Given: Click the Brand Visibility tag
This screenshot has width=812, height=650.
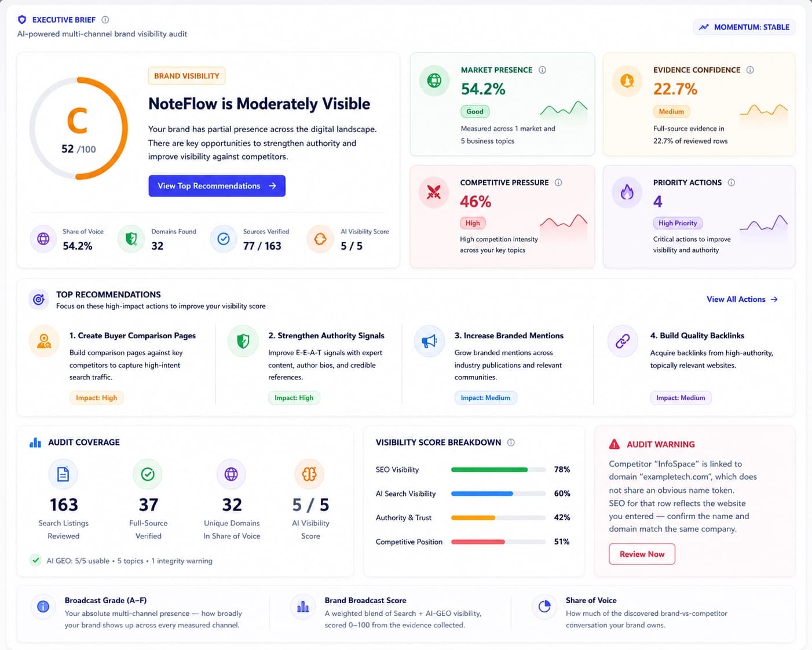Looking at the screenshot, I should 186,76.
